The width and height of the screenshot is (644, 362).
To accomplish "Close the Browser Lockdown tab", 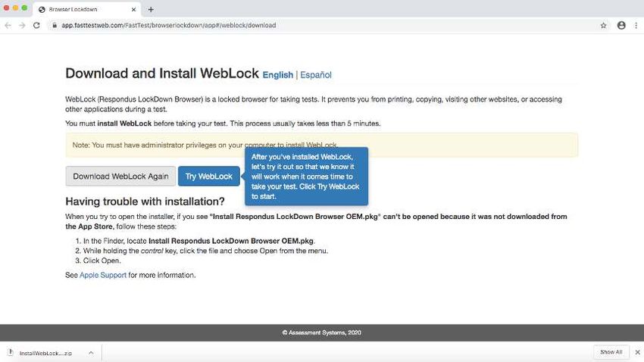I will click(133, 9).
